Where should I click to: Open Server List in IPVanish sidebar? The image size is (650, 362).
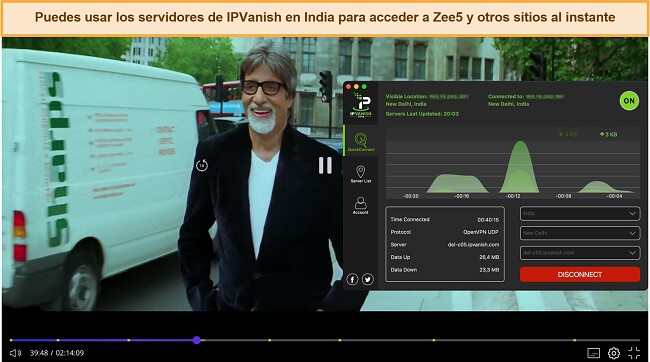point(361,174)
